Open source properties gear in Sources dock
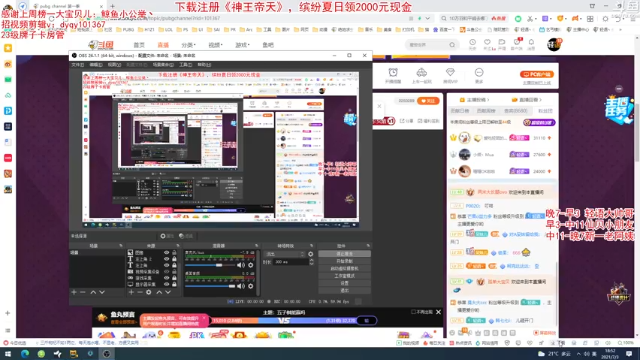 point(149,292)
